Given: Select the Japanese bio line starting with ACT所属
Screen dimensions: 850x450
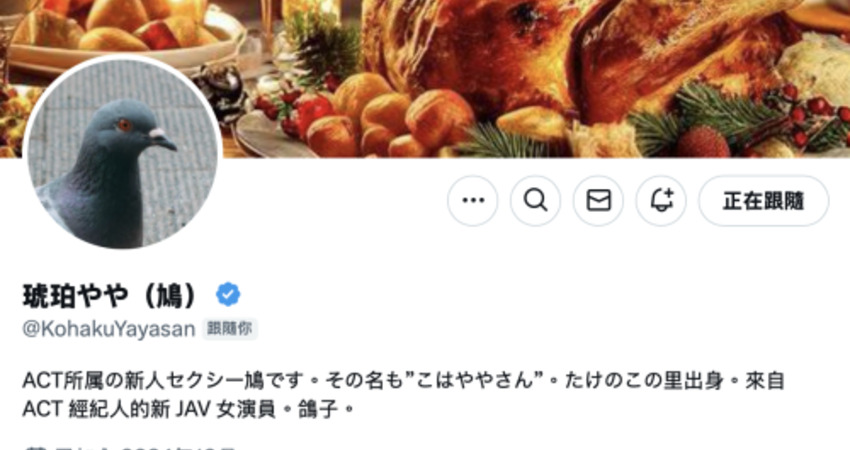Looking at the screenshot, I should click(404, 380).
